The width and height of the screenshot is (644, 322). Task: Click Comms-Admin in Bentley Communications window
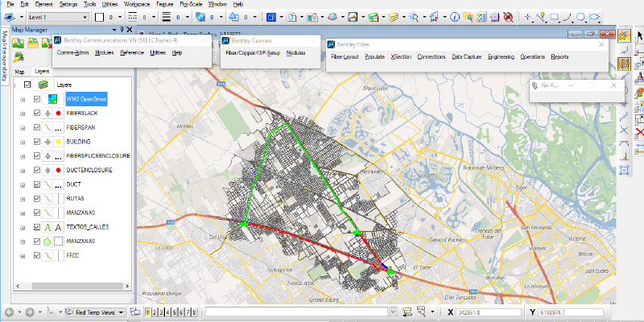[72, 52]
